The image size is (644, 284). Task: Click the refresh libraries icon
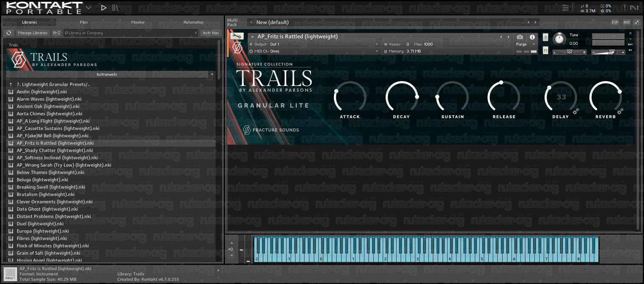point(9,33)
